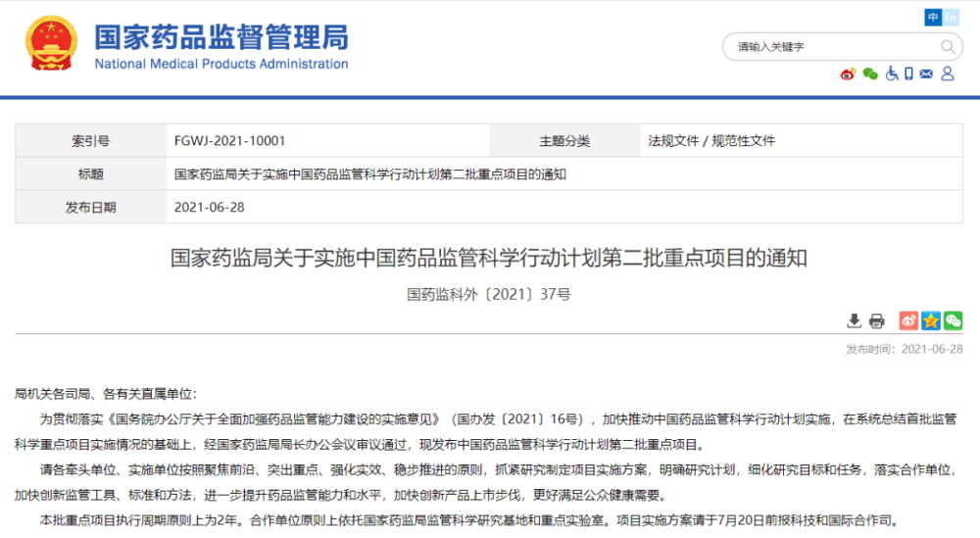Viewport: 980px width, 538px height.
Task: Click the 发布日期 label cell
Action: tap(90, 207)
